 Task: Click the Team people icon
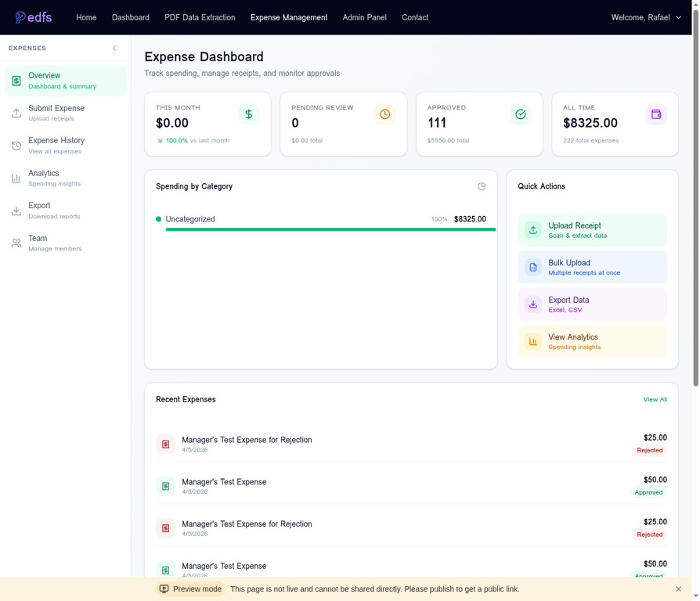coord(16,243)
